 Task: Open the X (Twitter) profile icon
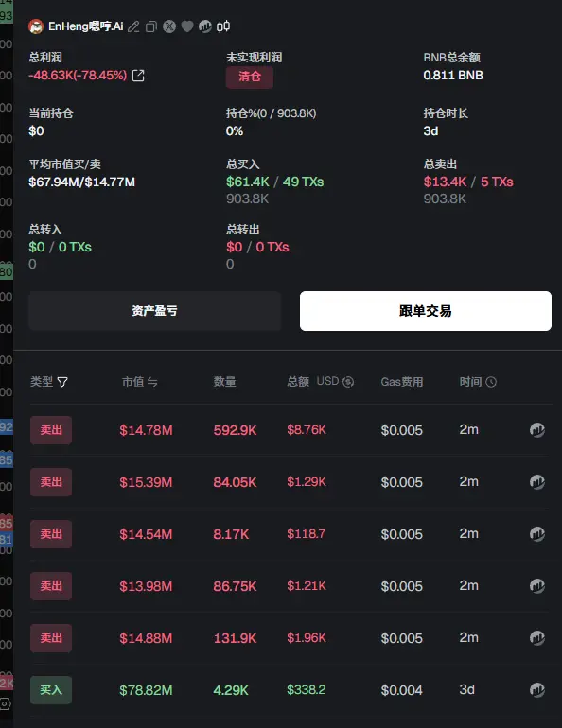(169, 26)
